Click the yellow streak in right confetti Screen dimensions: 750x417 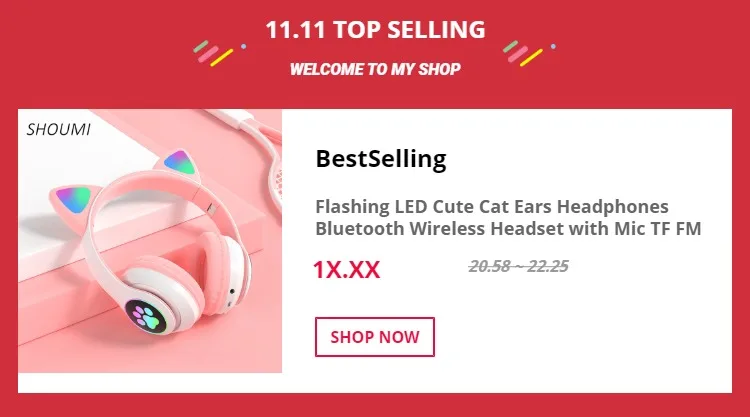[531, 58]
